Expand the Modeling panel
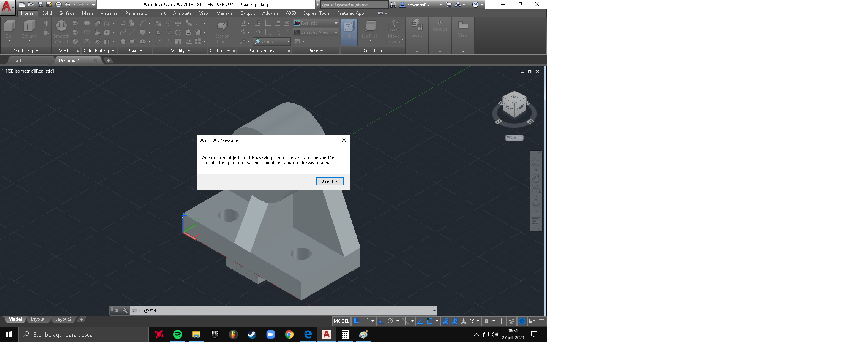The width and height of the screenshot is (868, 342). pyautogui.click(x=25, y=50)
